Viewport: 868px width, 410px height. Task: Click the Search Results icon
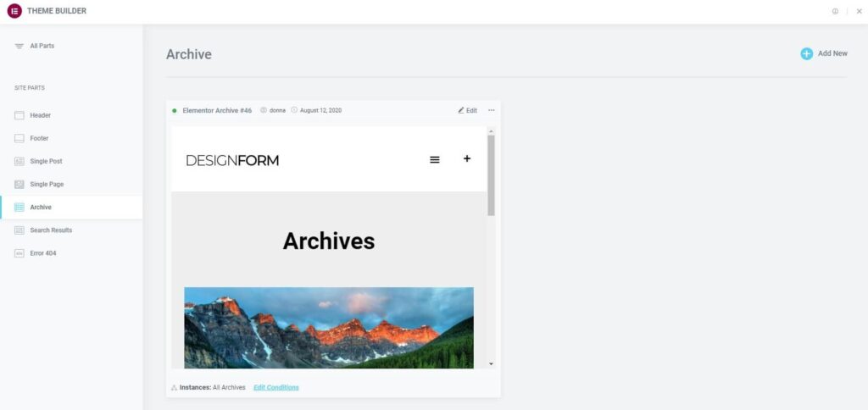coord(19,230)
